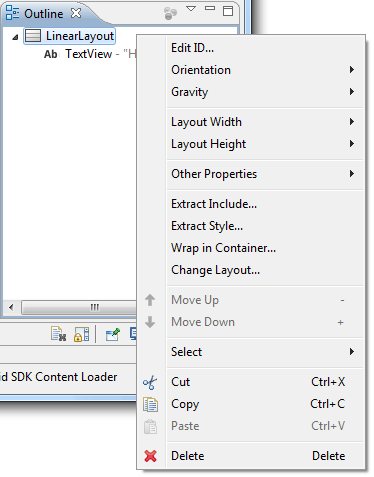
Task: Expand the Orientation submenu arrow
Action: [352, 69]
